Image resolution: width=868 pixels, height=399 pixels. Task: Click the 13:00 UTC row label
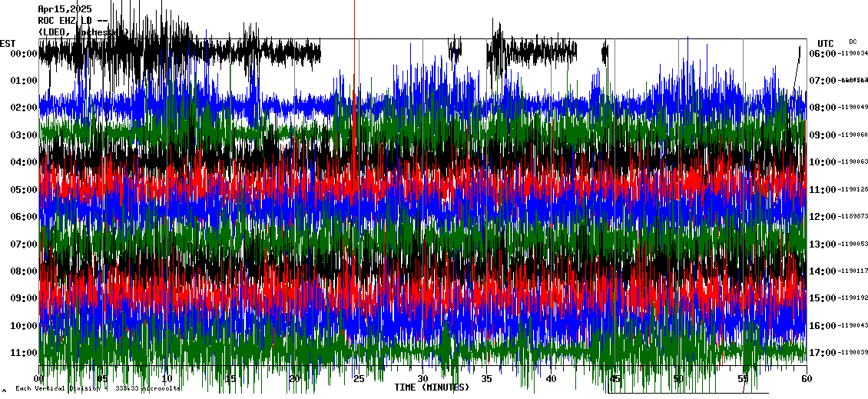[x=822, y=244]
